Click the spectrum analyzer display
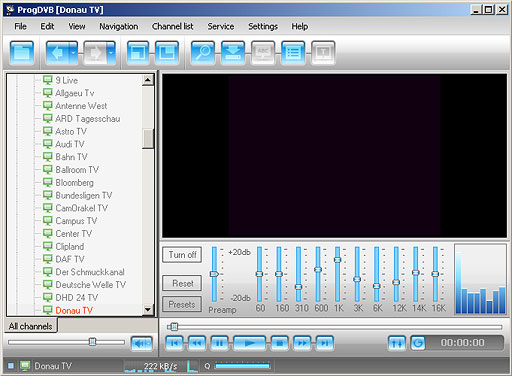 (480, 279)
